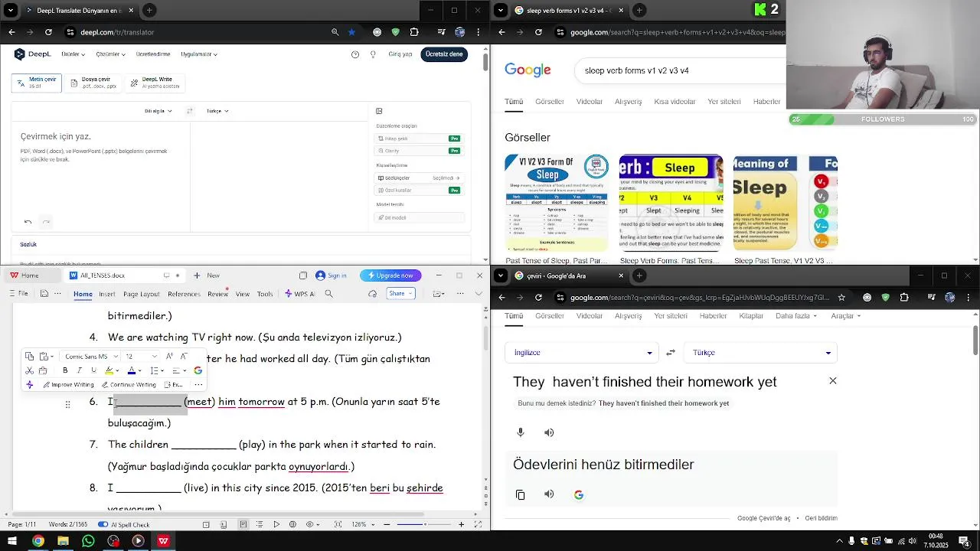Open WPS zoom percentage 126% dropdown

[x=361, y=524]
